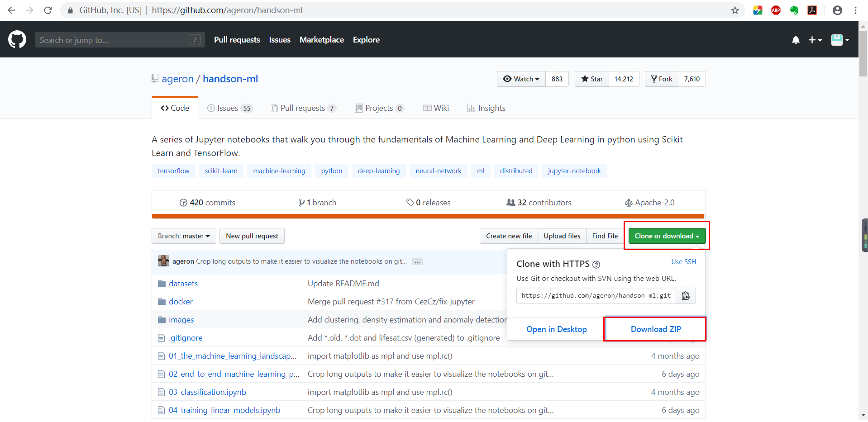Click Download ZIP
The height and width of the screenshot is (422, 868).
tap(656, 329)
